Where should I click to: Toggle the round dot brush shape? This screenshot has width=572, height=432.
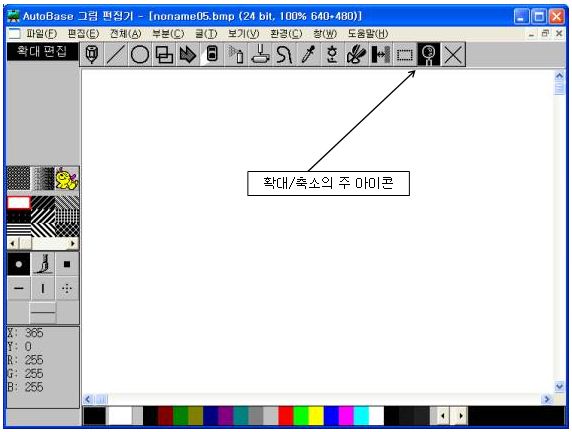click(19, 264)
